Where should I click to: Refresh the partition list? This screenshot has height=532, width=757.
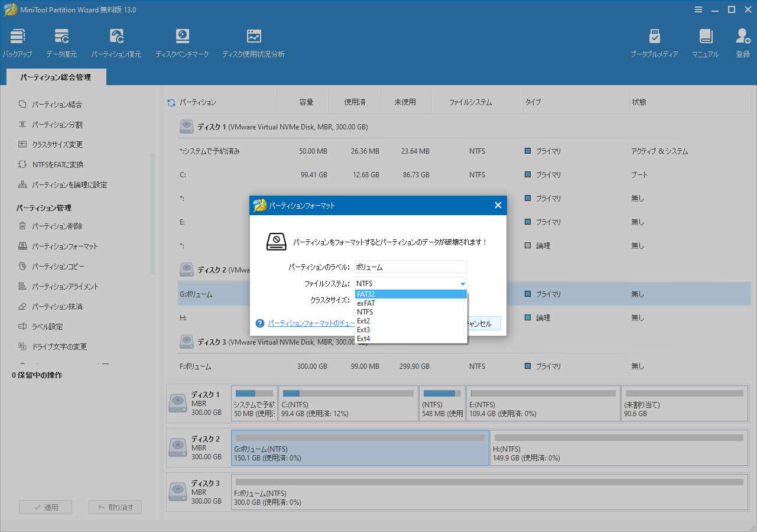171,101
